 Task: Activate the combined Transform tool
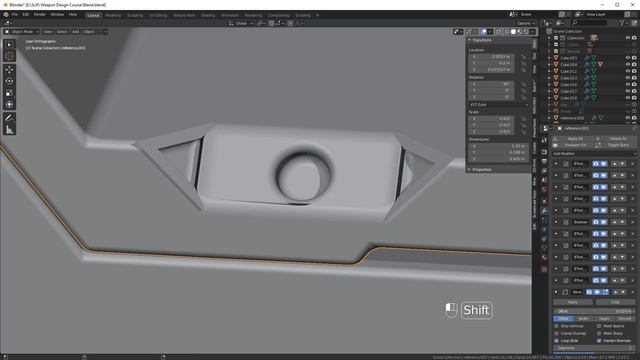[9, 104]
